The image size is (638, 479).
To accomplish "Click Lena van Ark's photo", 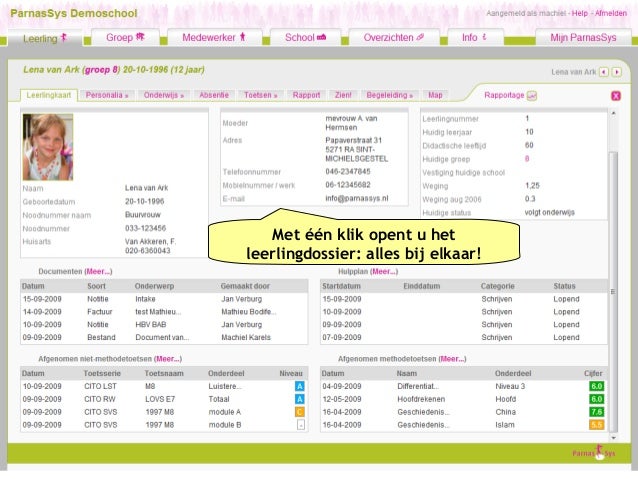I will (x=48, y=147).
